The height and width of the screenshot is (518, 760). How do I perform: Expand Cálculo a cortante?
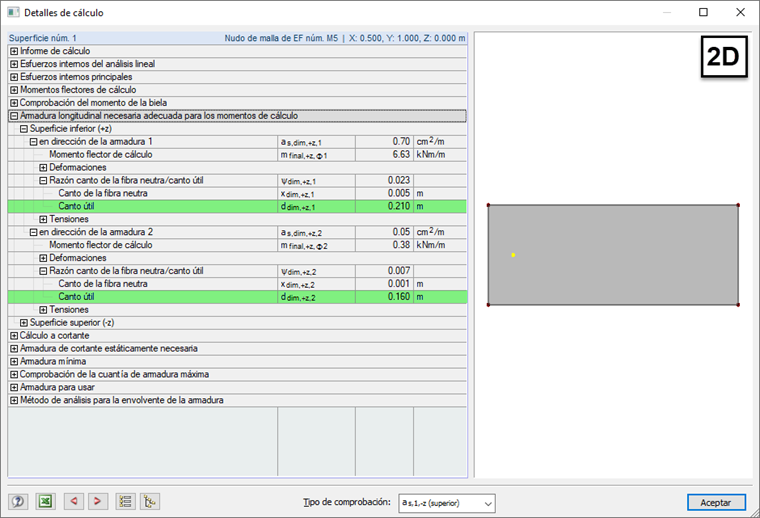tap(14, 336)
